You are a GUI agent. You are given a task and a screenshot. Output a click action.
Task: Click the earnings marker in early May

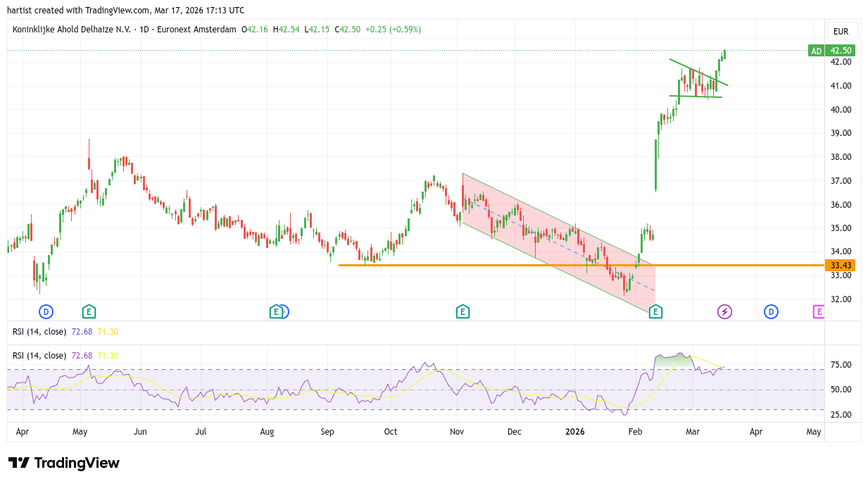[x=89, y=311]
